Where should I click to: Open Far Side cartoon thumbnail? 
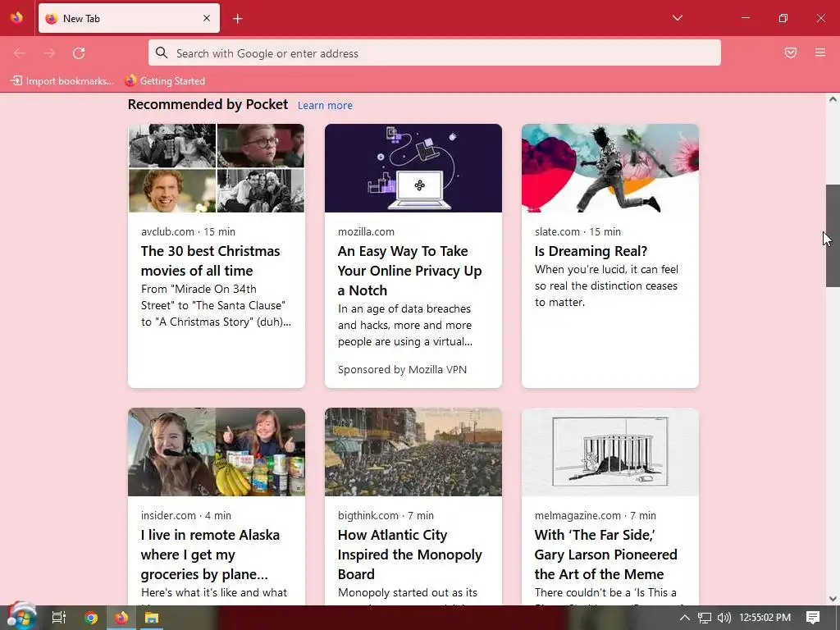pos(610,452)
